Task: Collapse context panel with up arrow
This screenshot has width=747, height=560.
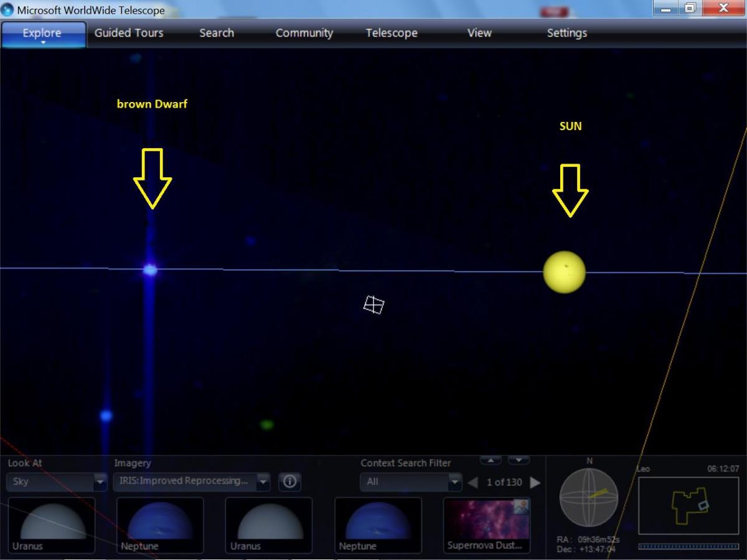Action: point(491,460)
